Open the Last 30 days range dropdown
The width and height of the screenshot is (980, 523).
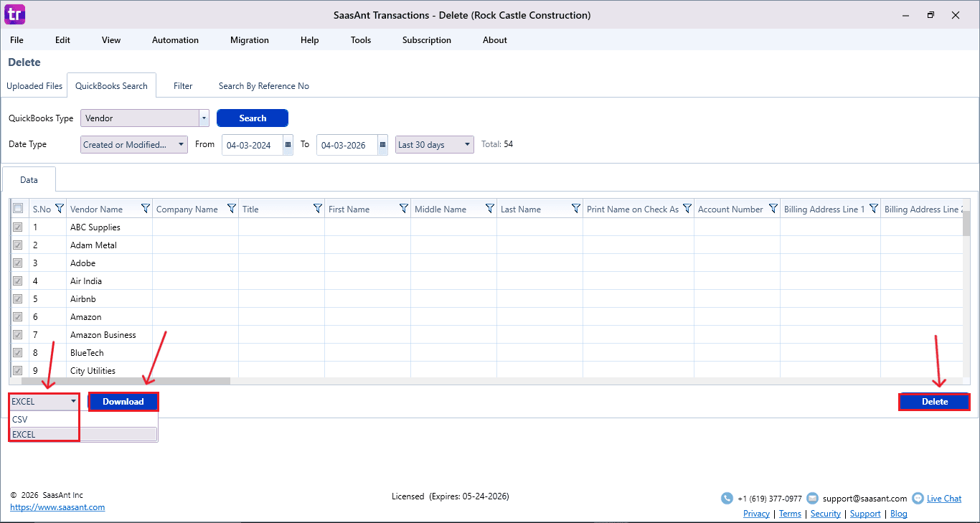point(468,145)
